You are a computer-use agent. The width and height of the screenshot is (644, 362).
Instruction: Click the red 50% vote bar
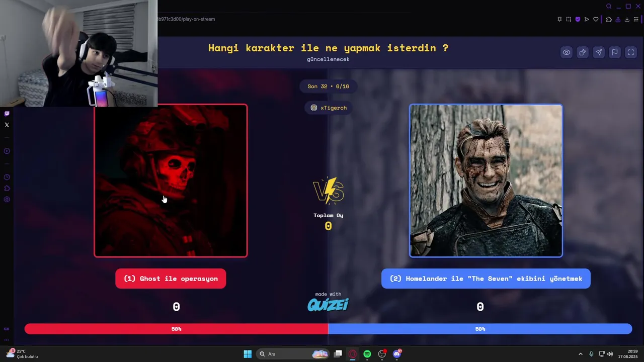coord(176,329)
